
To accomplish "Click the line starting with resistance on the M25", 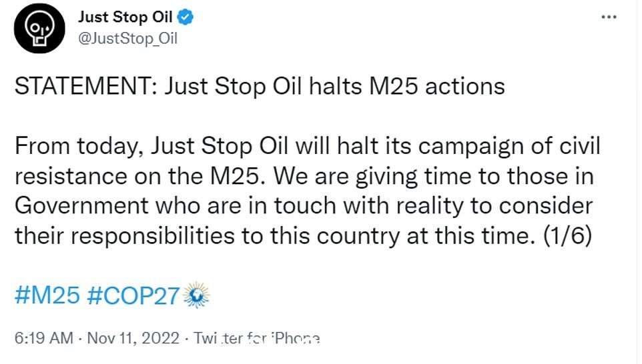I will coord(304,176).
